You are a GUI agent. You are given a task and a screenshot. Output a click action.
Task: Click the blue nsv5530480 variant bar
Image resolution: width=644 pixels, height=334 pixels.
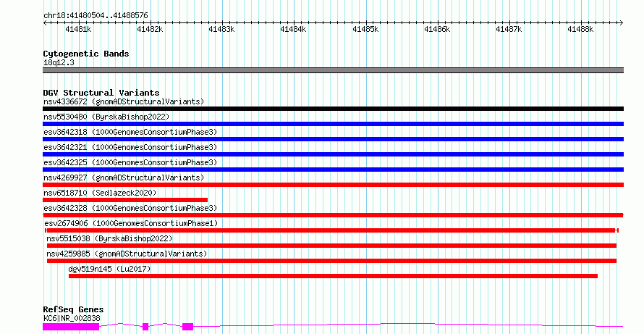[333, 124]
